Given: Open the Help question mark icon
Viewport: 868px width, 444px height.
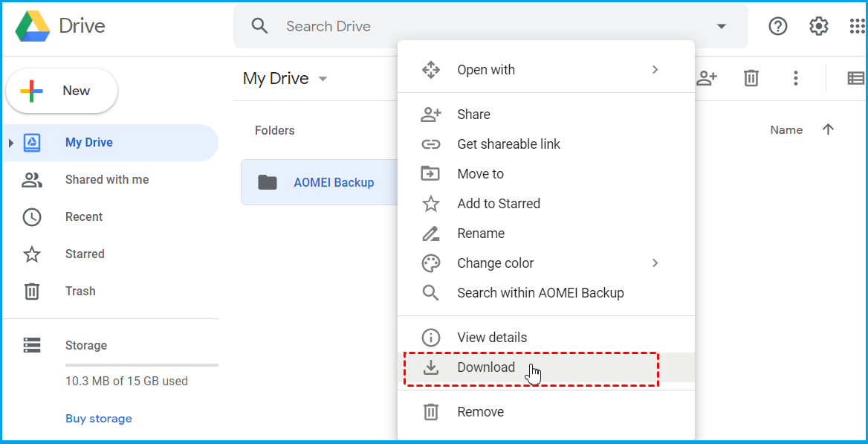Looking at the screenshot, I should click(778, 25).
